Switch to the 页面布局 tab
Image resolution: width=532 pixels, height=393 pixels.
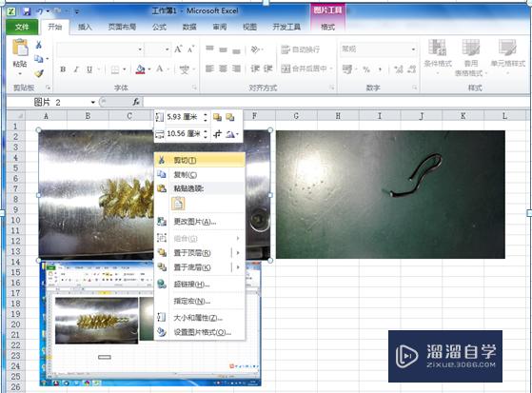point(122,28)
